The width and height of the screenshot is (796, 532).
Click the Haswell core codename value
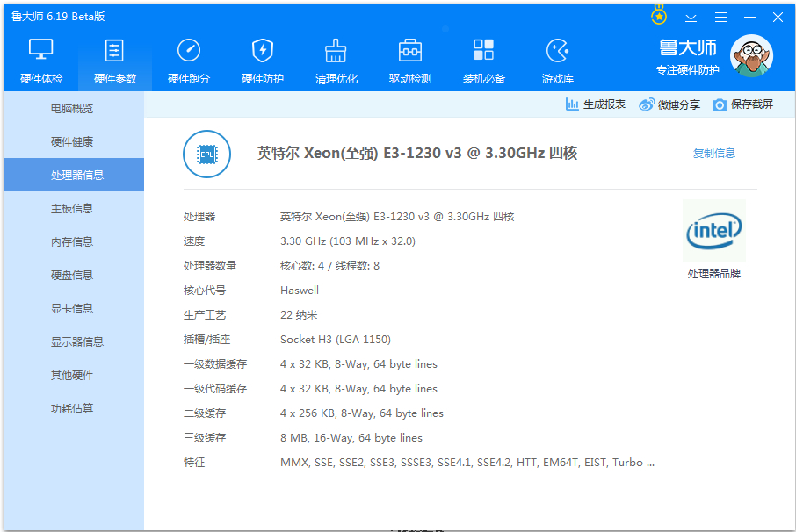300,290
